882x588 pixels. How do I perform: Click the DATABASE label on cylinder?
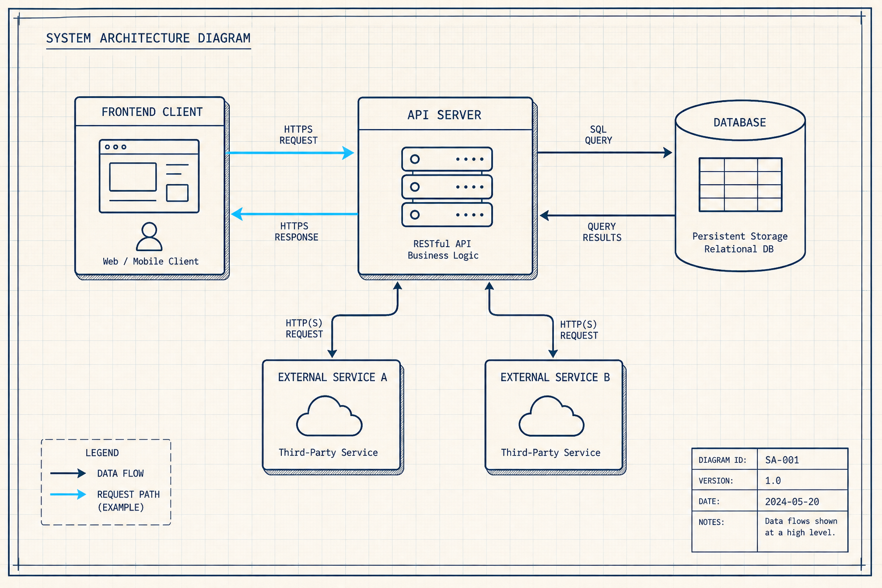tap(740, 122)
